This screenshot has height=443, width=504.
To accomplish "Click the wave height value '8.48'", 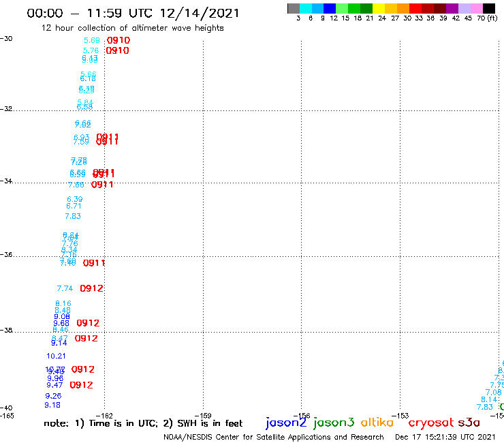I will coord(63,310).
